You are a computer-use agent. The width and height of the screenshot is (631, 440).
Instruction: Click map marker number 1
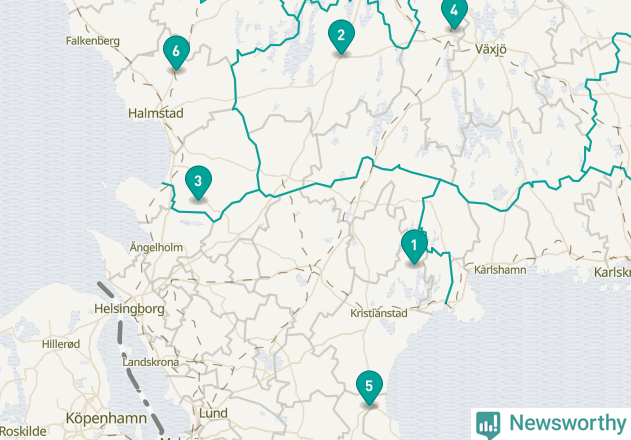tap(414, 246)
